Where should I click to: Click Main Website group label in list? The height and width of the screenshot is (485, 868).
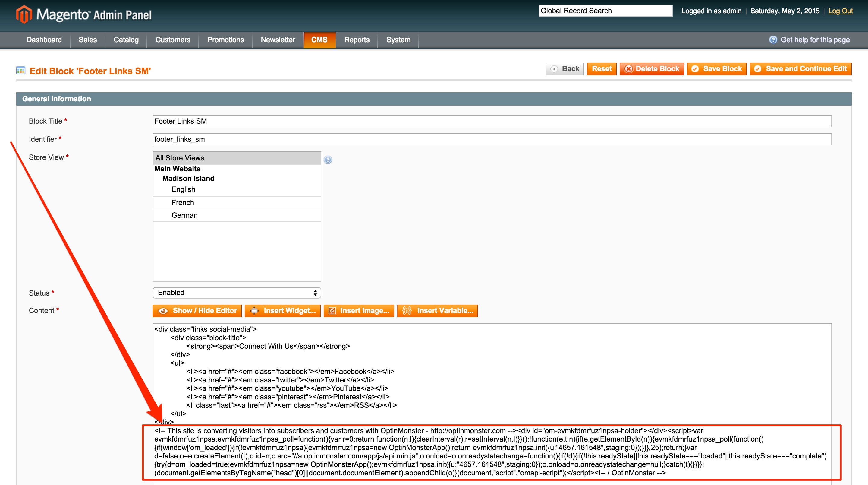click(177, 169)
